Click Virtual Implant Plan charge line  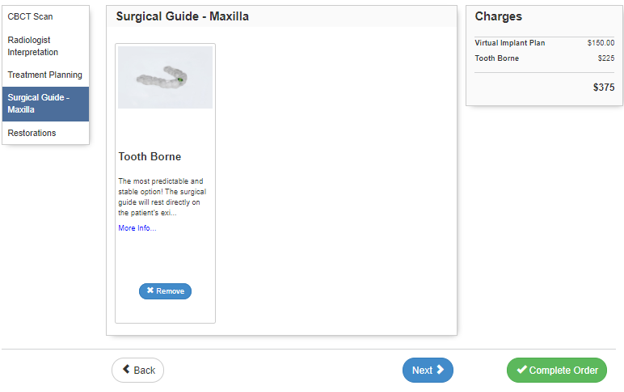point(544,43)
